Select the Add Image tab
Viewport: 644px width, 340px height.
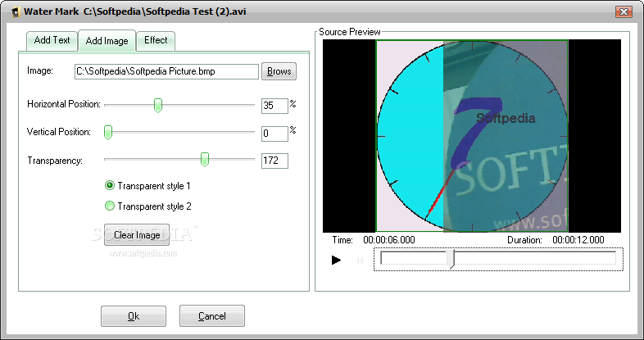click(x=107, y=41)
